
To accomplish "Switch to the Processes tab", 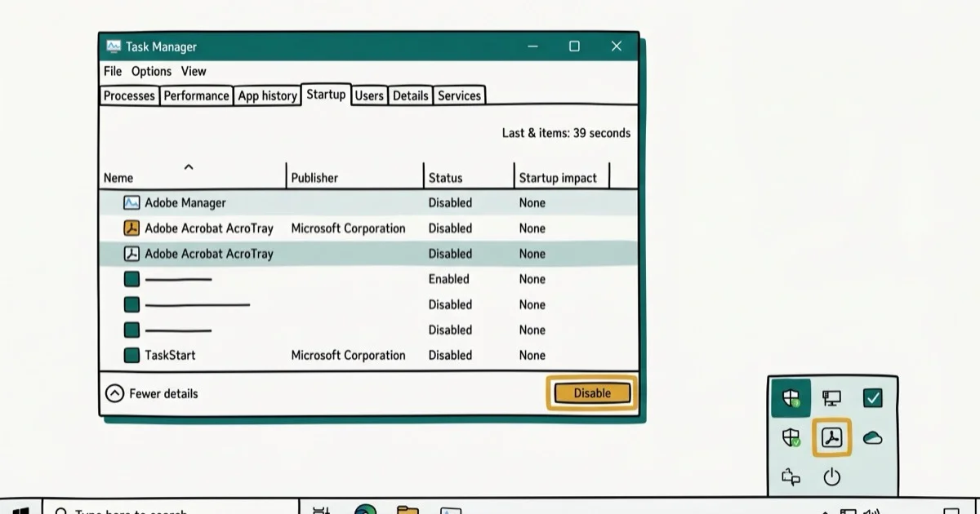I will tap(129, 95).
